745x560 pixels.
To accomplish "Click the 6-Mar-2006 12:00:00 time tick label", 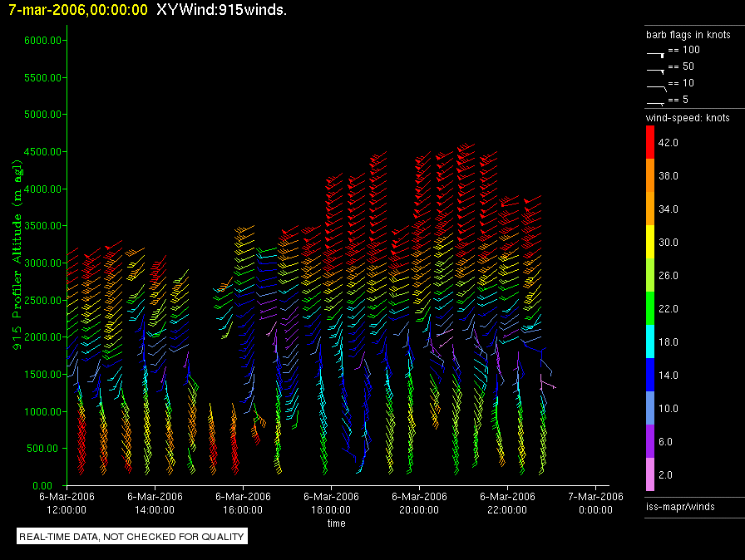I will [67, 503].
